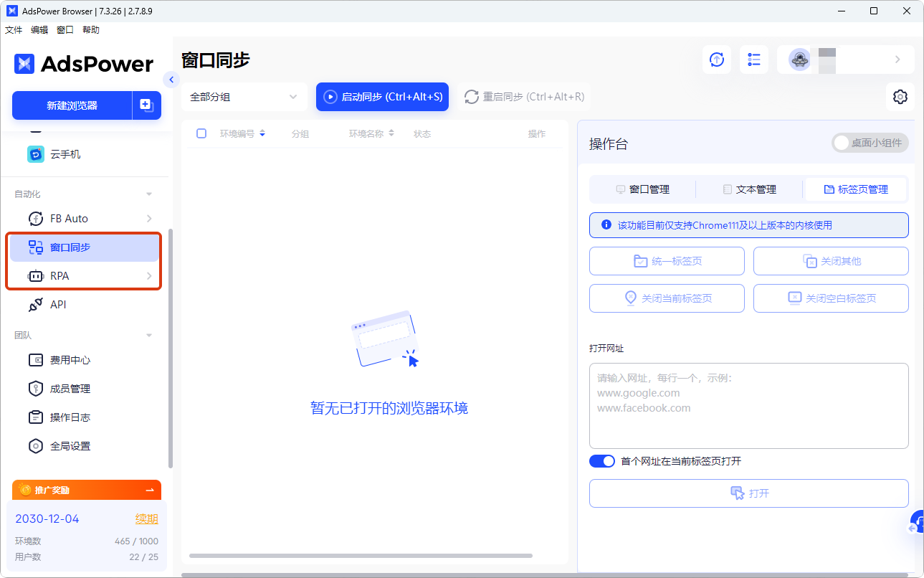Image resolution: width=924 pixels, height=578 pixels.
Task: Click the horizontal scrollbar under the table
Action: (x=361, y=556)
